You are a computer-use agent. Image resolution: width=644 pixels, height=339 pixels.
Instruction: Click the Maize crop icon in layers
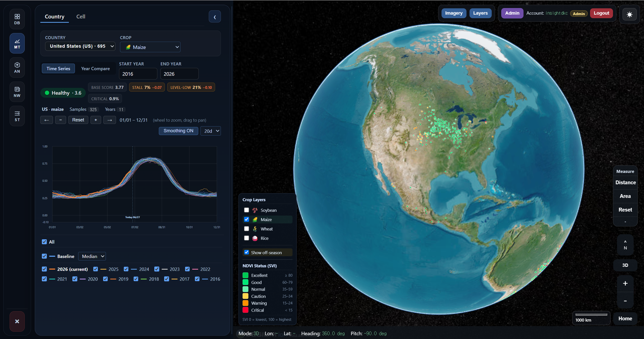tap(255, 220)
